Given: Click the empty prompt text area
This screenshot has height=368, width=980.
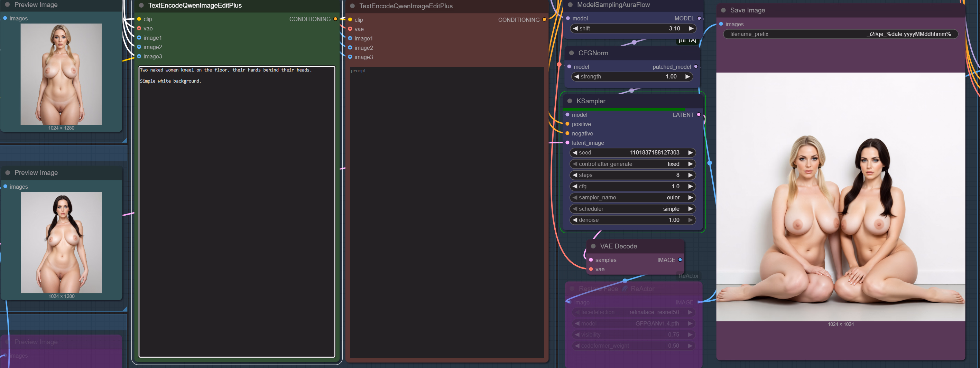Looking at the screenshot, I should tap(447, 213).
